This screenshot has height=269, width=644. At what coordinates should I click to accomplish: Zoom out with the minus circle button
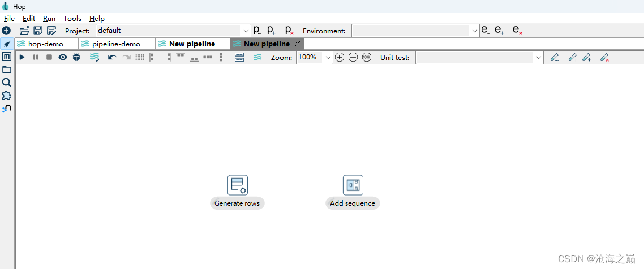[x=353, y=58]
